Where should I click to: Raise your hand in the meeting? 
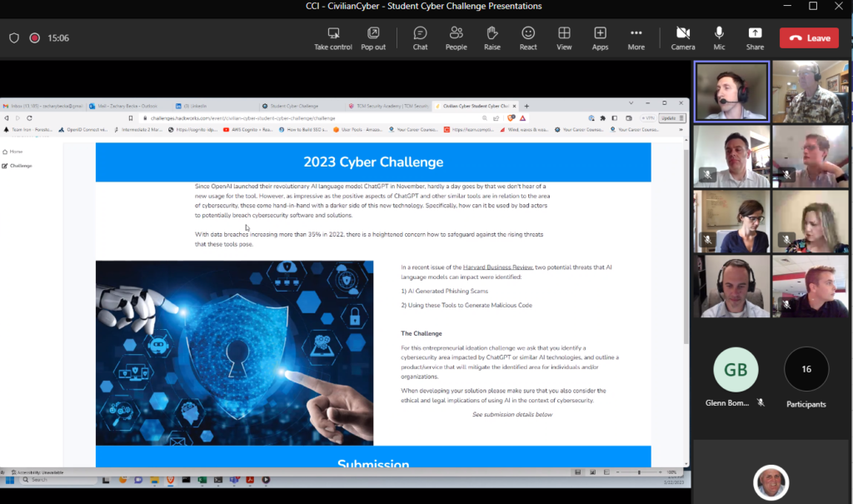coord(491,38)
